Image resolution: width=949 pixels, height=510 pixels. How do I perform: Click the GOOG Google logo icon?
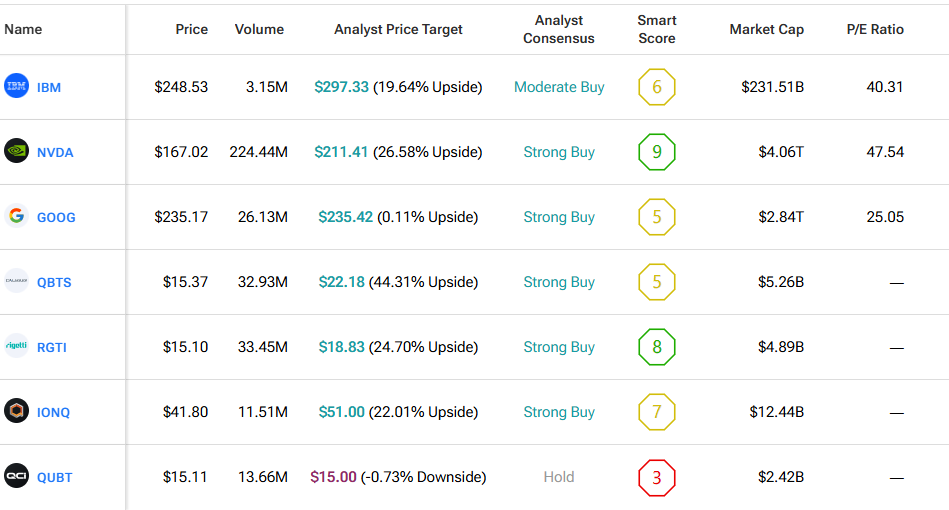click(x=17, y=217)
